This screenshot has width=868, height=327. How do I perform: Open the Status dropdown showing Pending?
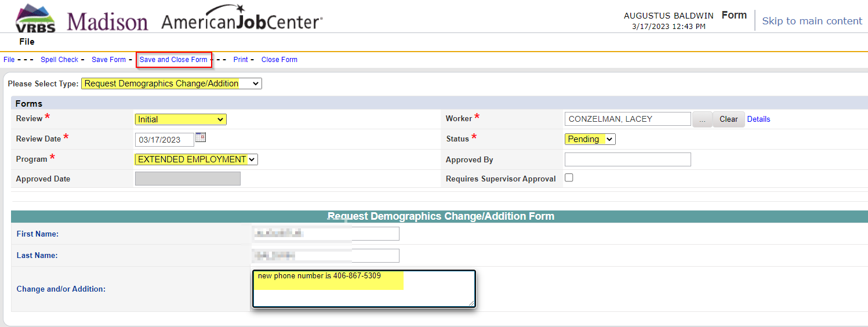[590, 139]
